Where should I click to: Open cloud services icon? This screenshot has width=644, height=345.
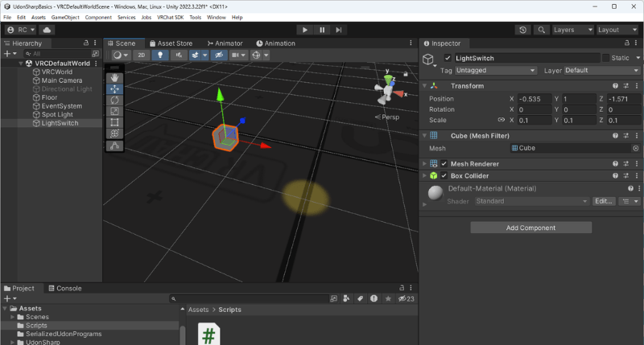point(47,30)
